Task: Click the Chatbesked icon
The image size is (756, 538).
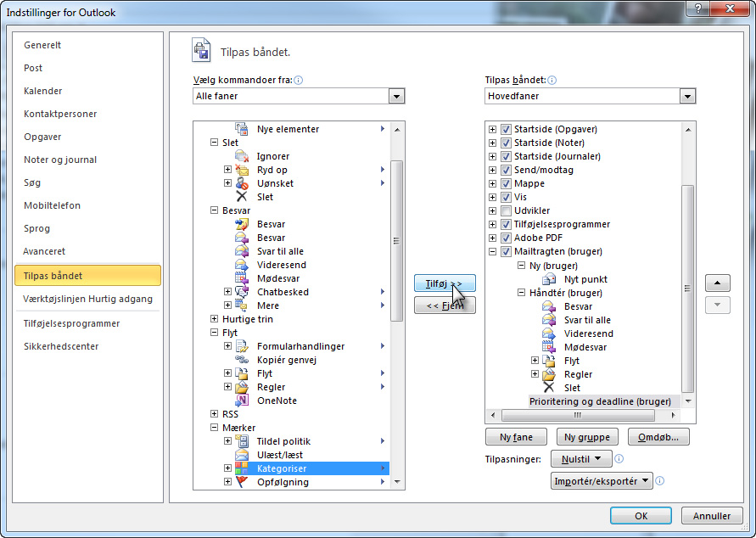Action: [x=242, y=292]
